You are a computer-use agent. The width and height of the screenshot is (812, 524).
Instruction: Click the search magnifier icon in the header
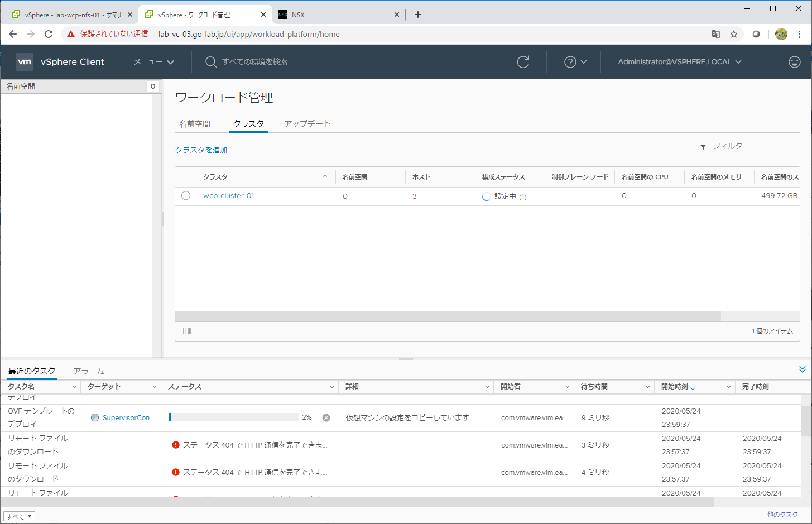pos(211,62)
